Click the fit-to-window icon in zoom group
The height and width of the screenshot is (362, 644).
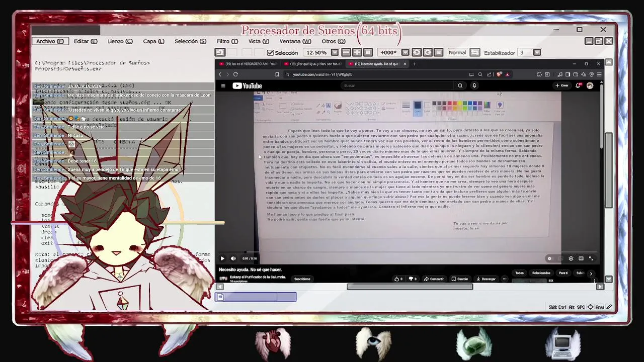pos(357,52)
